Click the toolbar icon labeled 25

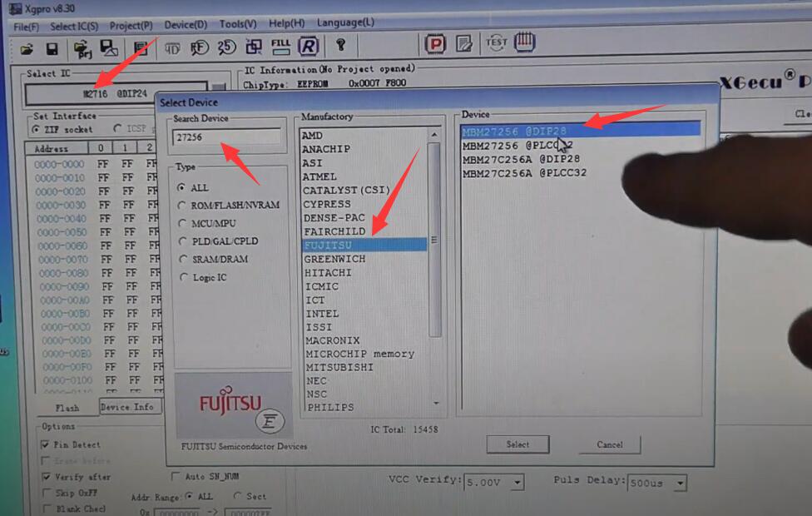226,47
